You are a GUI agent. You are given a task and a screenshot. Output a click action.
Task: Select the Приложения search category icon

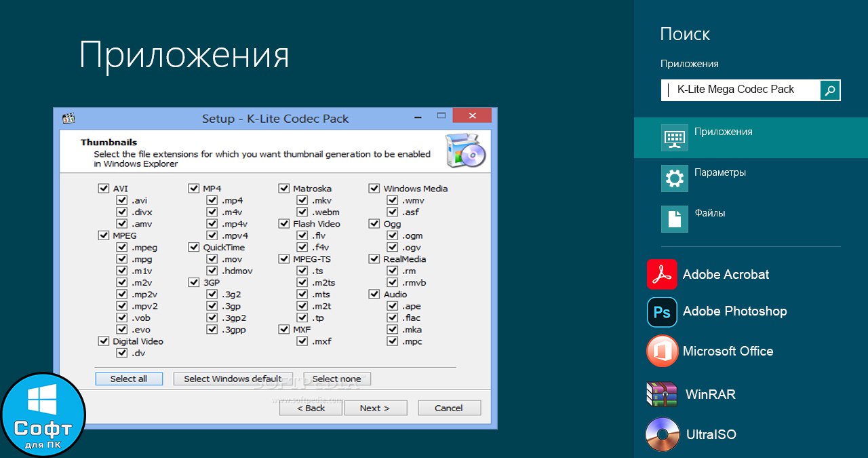click(675, 138)
